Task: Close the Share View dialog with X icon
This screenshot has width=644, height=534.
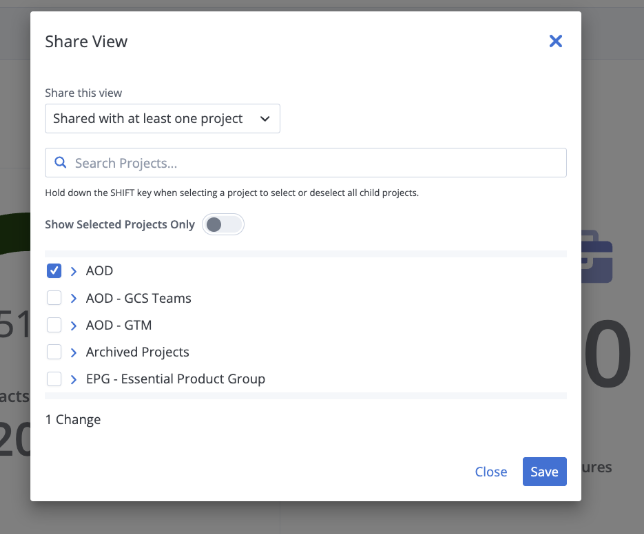Action: point(556,41)
